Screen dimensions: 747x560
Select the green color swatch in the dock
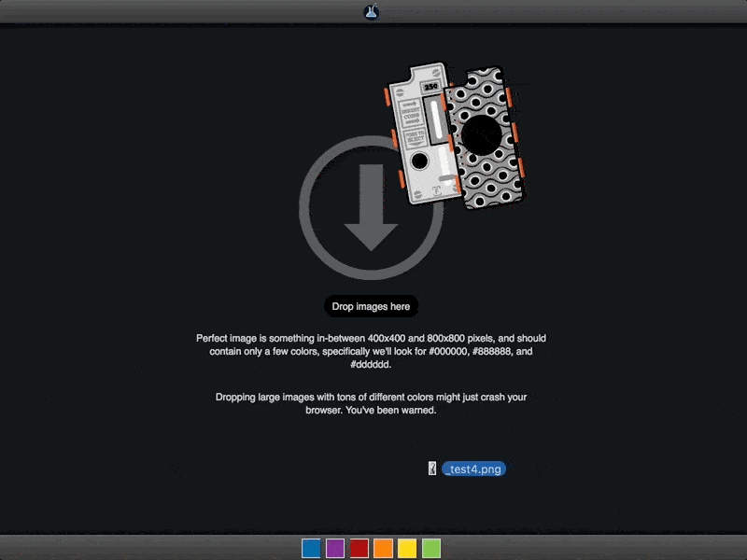click(430, 548)
